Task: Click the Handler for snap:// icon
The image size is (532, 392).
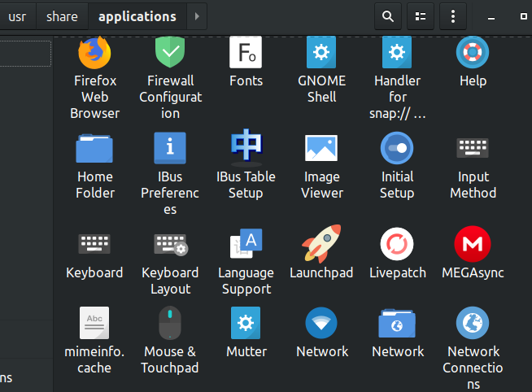Action: pos(397,52)
